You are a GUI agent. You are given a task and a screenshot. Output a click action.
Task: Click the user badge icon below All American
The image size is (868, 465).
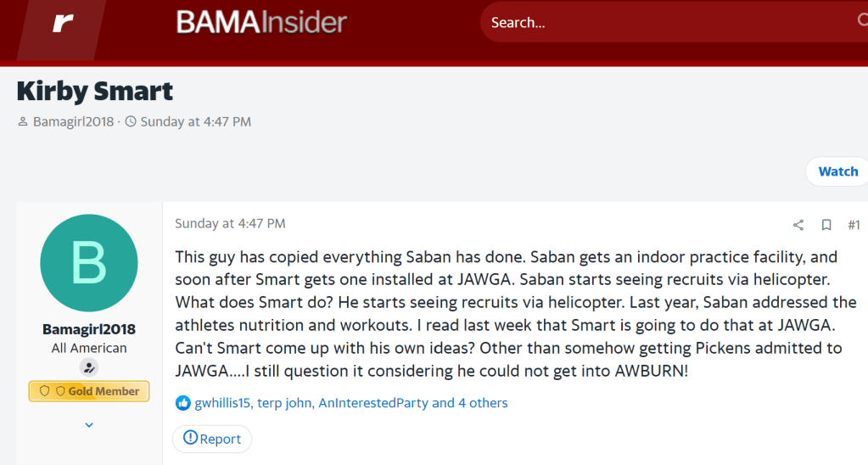pos(89,367)
